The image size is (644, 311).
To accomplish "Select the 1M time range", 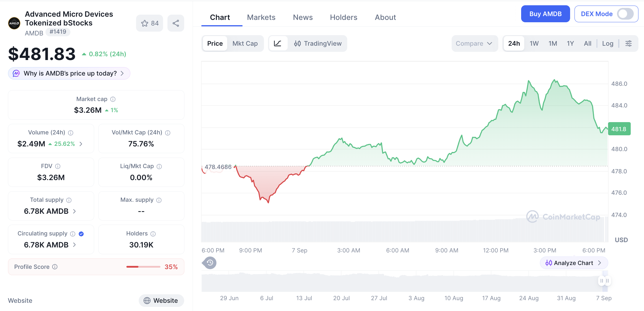I will pyautogui.click(x=553, y=44).
